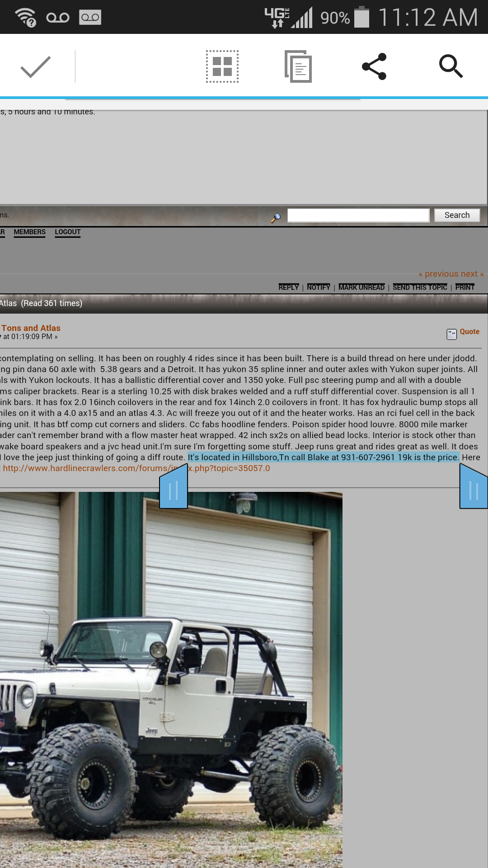This screenshot has height=868, width=488.
Task: Click SEND THIS TOPIC link
Action: coord(420,287)
